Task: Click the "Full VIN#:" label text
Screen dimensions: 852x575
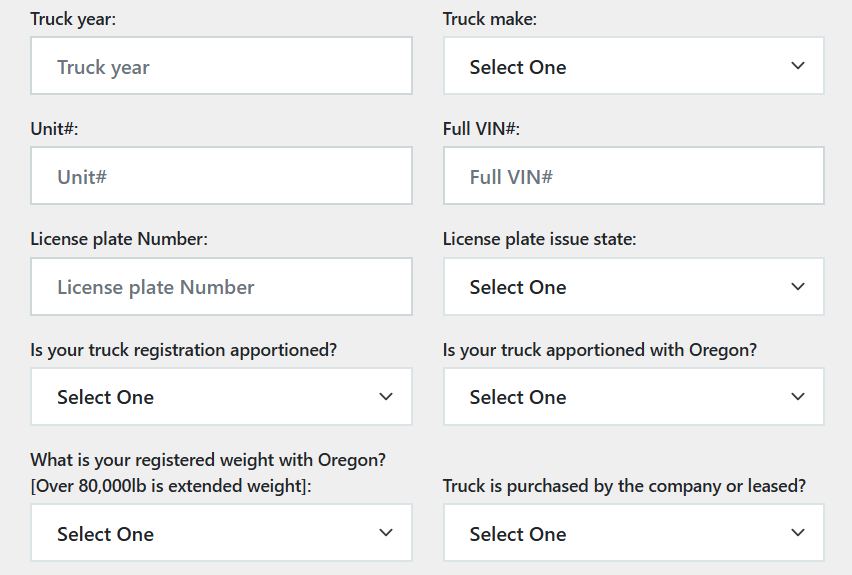Action: point(481,129)
